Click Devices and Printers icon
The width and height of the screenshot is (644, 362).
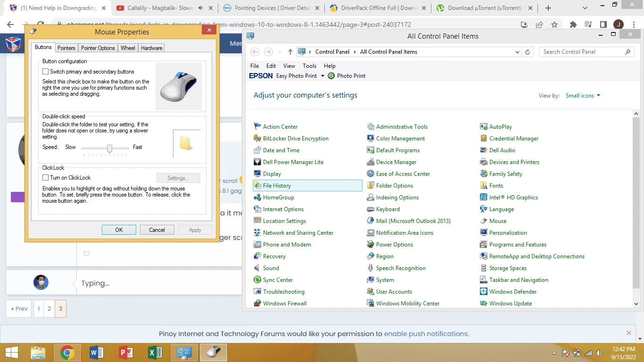tap(484, 162)
